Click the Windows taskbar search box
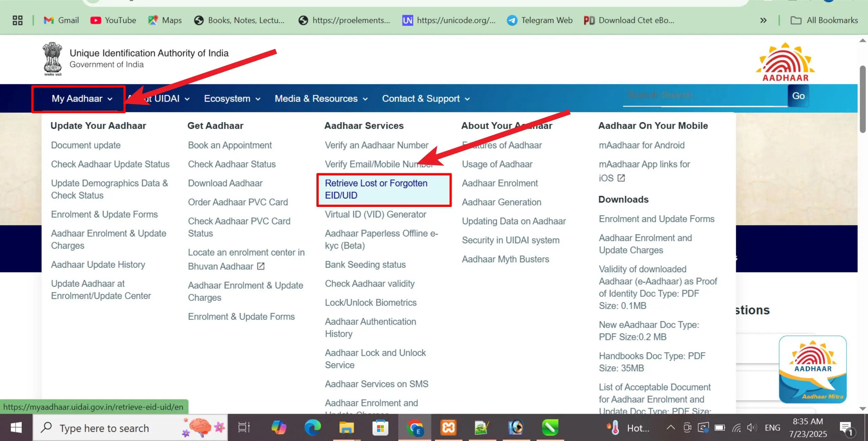 (130, 428)
